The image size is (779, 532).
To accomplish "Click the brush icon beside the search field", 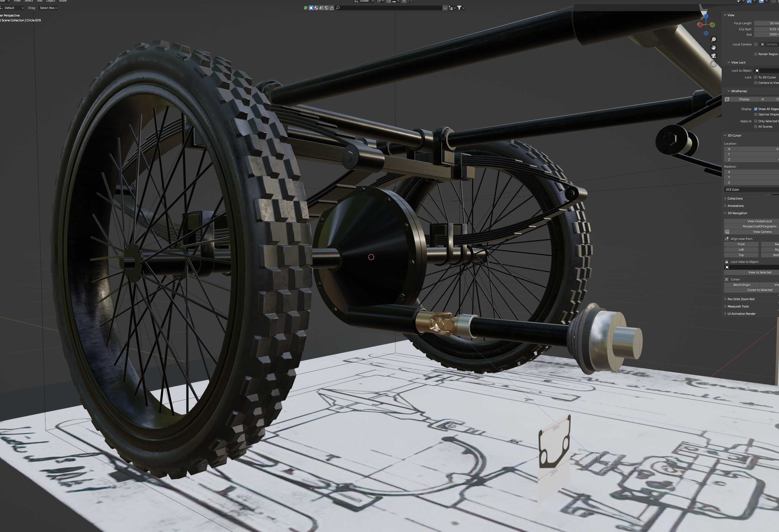I will pyautogui.click(x=332, y=8).
